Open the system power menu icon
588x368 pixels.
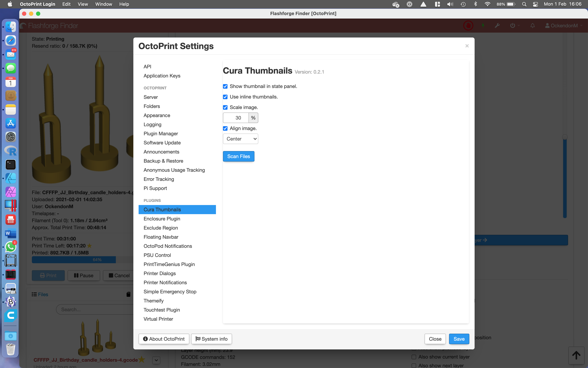click(x=515, y=26)
